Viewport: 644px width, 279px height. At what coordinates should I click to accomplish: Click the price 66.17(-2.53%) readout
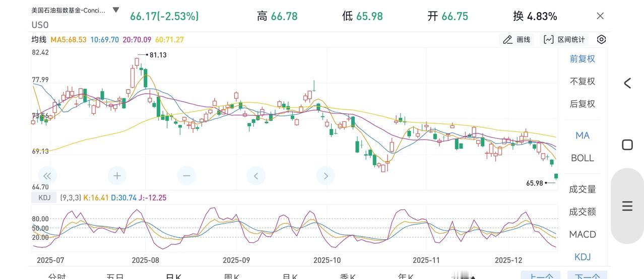pos(164,16)
